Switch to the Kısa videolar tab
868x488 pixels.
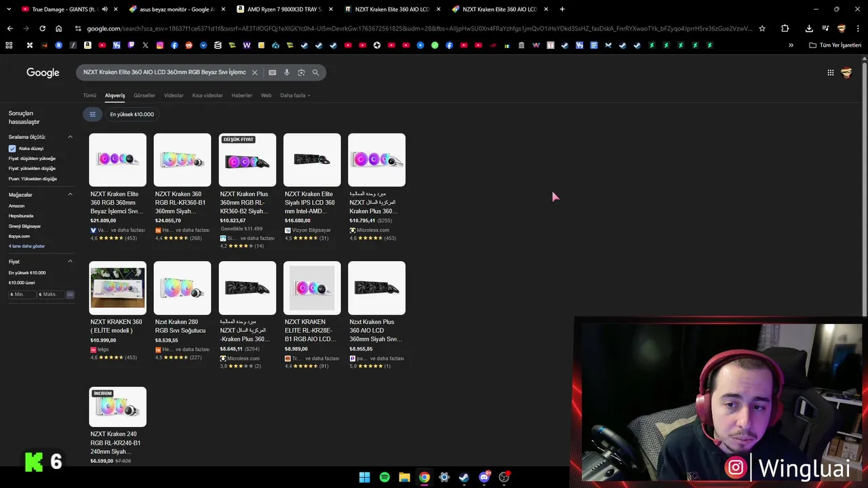click(x=208, y=96)
